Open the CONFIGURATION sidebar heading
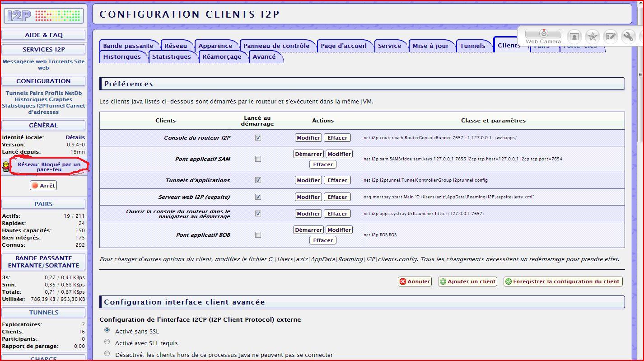Viewport: 644px width, 361px height. (43, 81)
